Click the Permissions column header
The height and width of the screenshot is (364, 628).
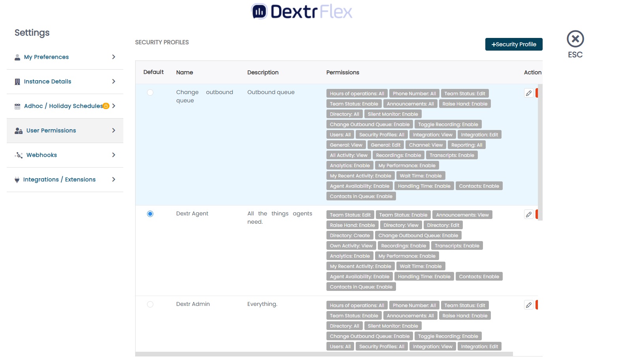coord(343,72)
